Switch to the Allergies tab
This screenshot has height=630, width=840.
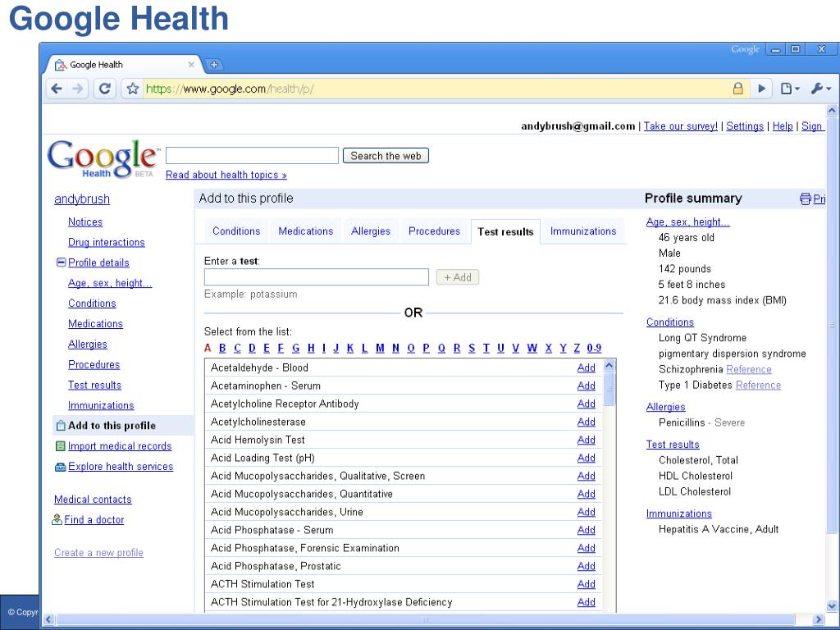(371, 231)
